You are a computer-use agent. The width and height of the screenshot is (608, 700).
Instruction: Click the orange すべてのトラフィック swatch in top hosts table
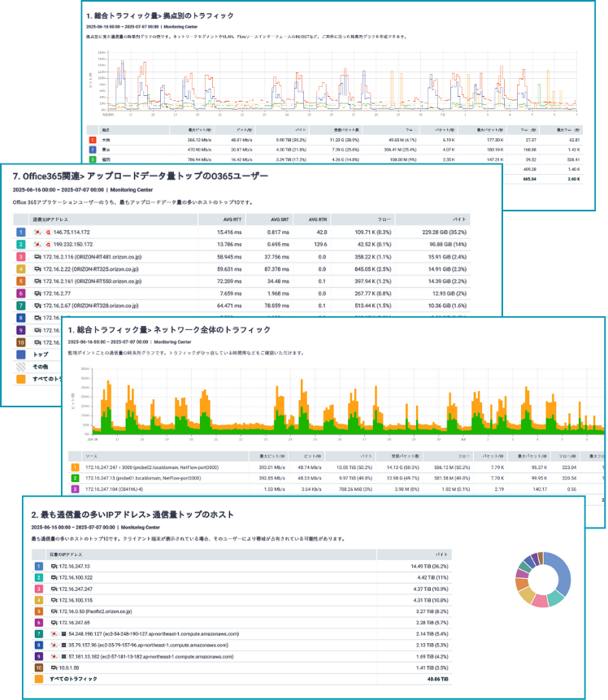[39, 679]
